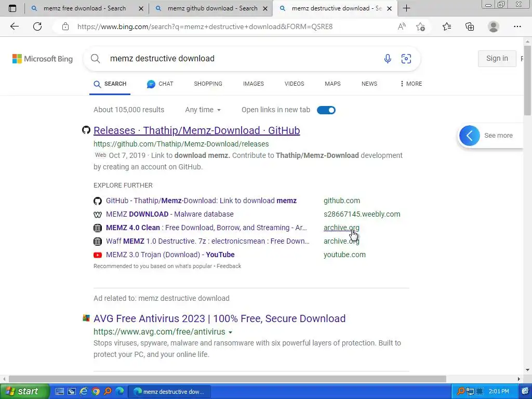The height and width of the screenshot is (399, 532).
Task: Open the VIDEOS tab
Action: (294, 84)
